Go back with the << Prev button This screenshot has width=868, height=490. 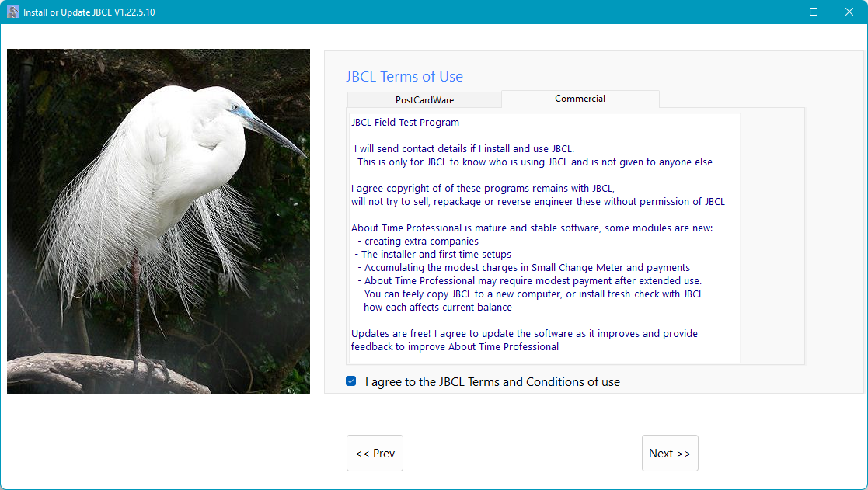click(x=375, y=454)
